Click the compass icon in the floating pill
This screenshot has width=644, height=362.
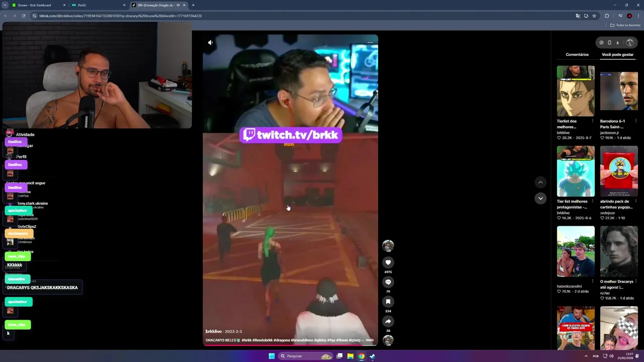click(601, 43)
